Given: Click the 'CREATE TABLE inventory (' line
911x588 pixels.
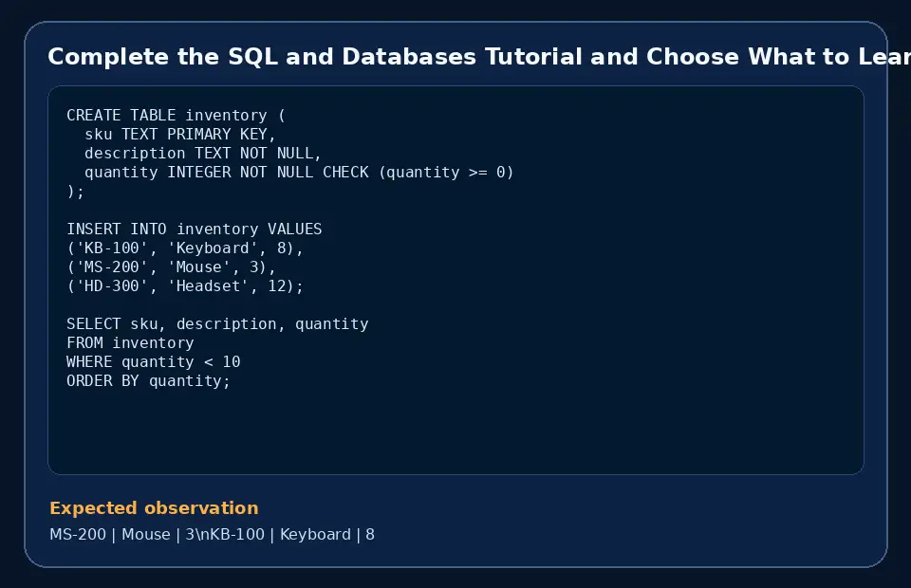Looking at the screenshot, I should click(x=177, y=115).
